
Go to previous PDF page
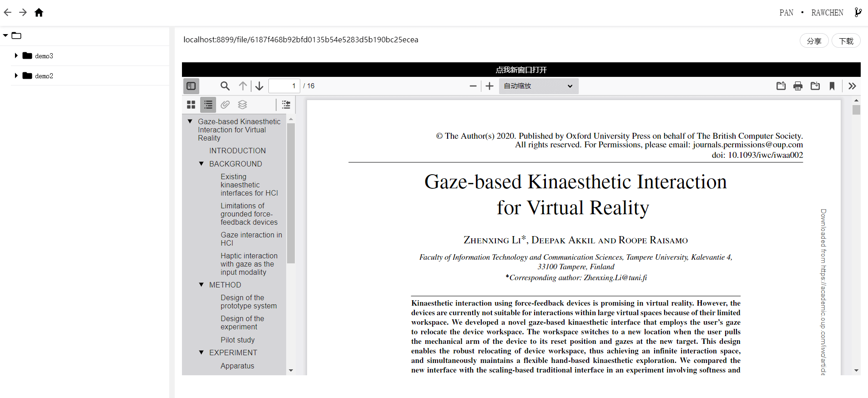coord(243,86)
